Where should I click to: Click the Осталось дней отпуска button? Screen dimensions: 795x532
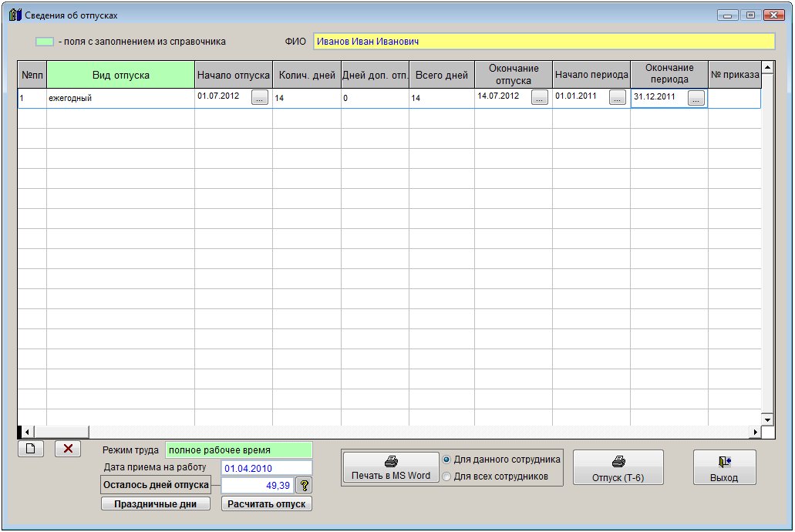(156, 485)
